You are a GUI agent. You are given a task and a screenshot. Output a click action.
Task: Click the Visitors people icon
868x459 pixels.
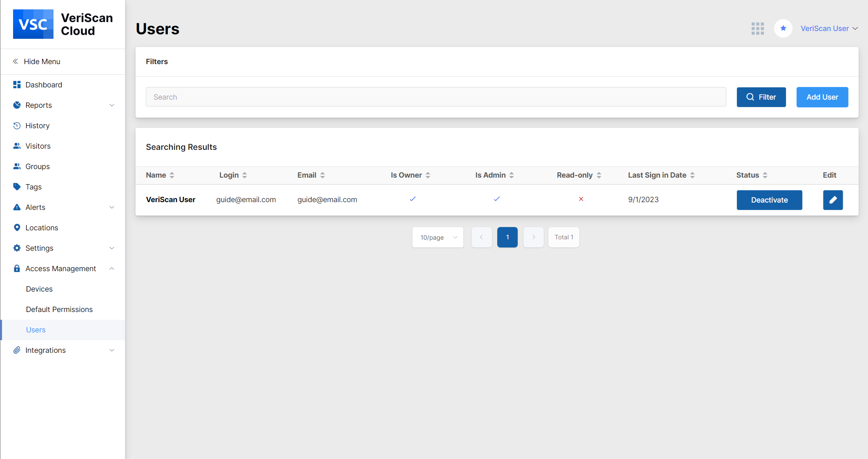pos(17,146)
